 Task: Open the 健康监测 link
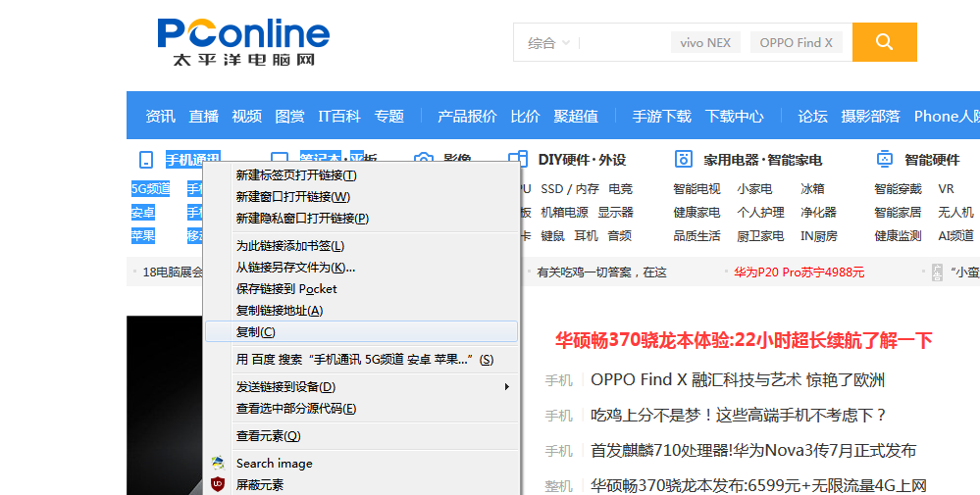coord(899,236)
